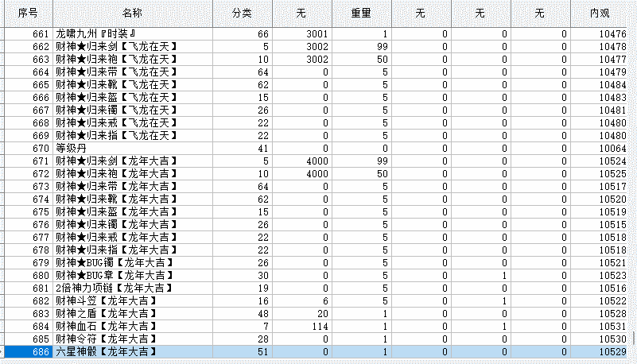Click the 内观 value 10477
The width and height of the screenshot is (637, 364).
tap(600, 60)
